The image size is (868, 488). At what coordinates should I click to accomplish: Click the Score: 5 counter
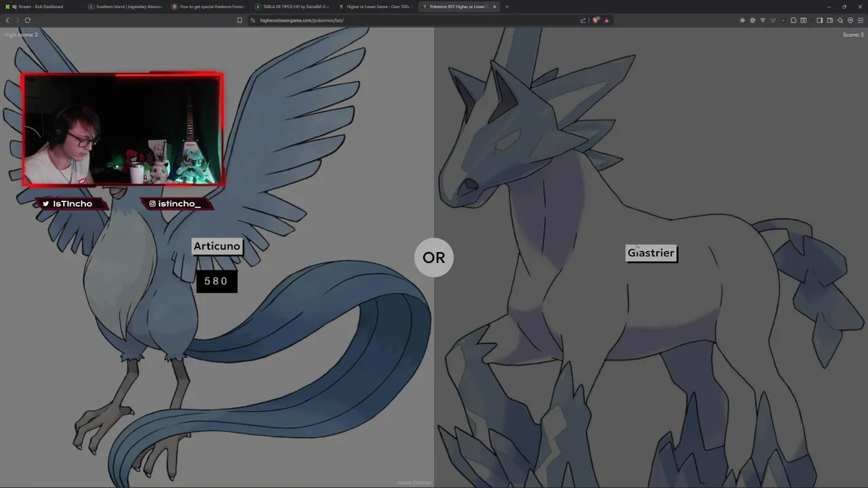[x=853, y=35]
